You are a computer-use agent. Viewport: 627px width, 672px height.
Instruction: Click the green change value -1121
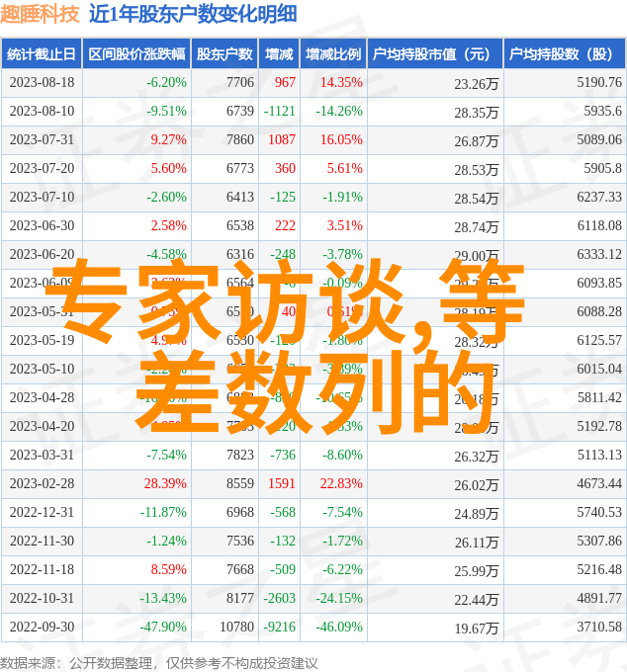279,111
